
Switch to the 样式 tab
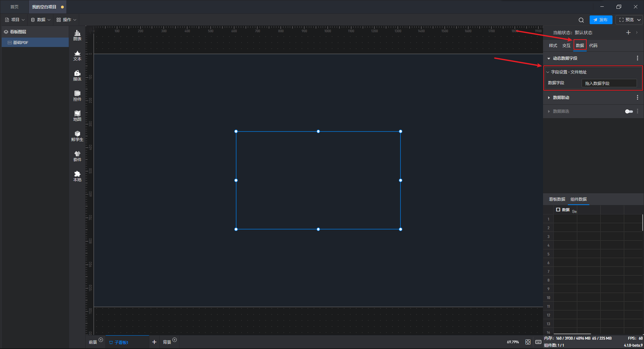click(x=553, y=46)
